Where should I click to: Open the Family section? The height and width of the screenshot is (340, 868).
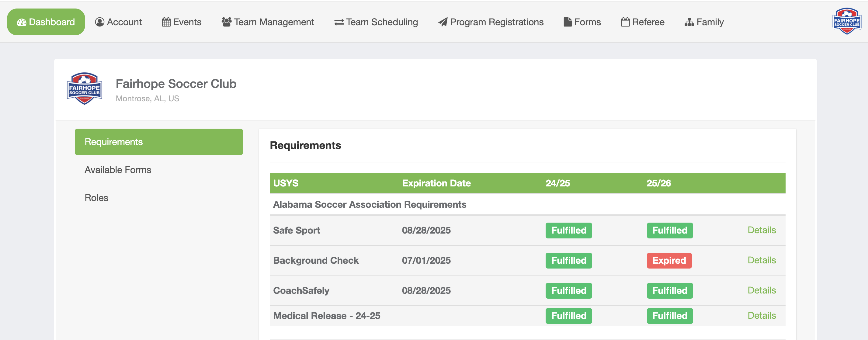pos(704,22)
